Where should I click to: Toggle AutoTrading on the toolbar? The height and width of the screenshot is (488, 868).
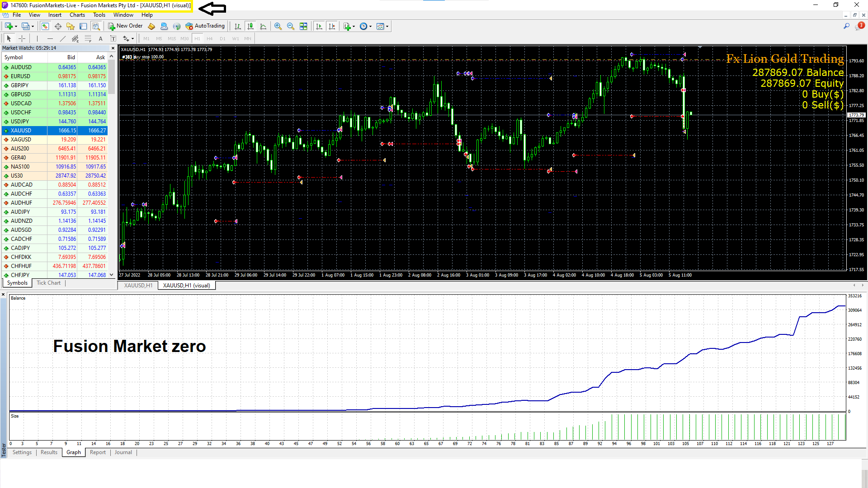click(x=205, y=26)
